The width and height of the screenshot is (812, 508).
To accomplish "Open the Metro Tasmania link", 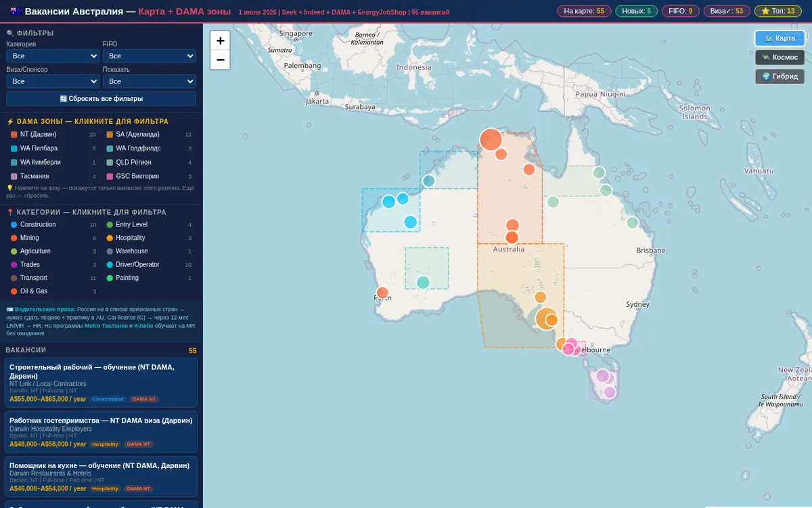I will (106, 326).
